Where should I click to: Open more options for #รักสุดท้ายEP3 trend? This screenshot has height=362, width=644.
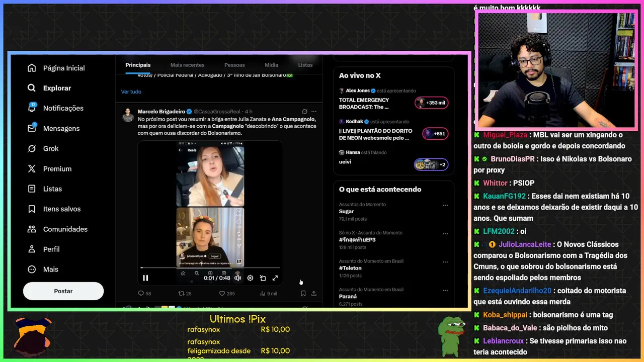click(445, 233)
